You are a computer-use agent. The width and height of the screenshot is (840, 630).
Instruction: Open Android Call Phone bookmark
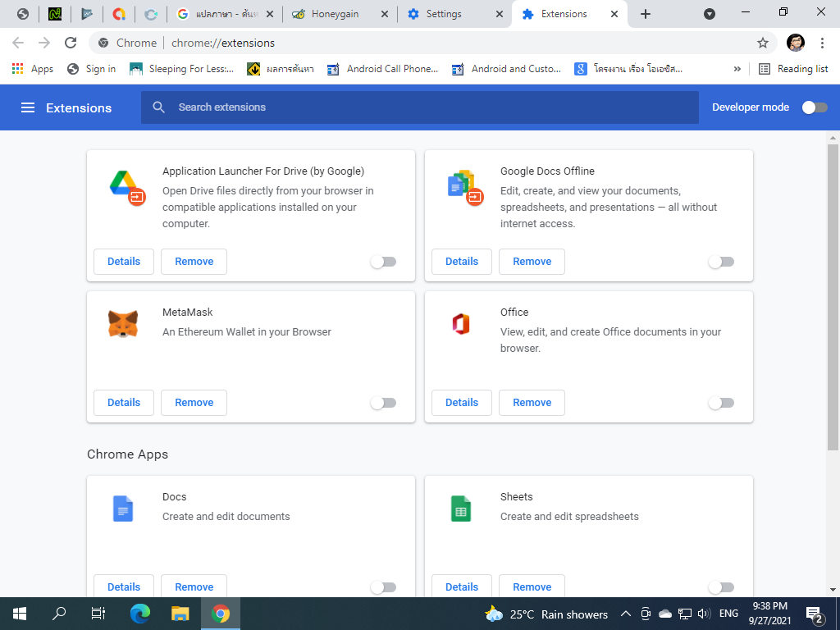point(382,69)
